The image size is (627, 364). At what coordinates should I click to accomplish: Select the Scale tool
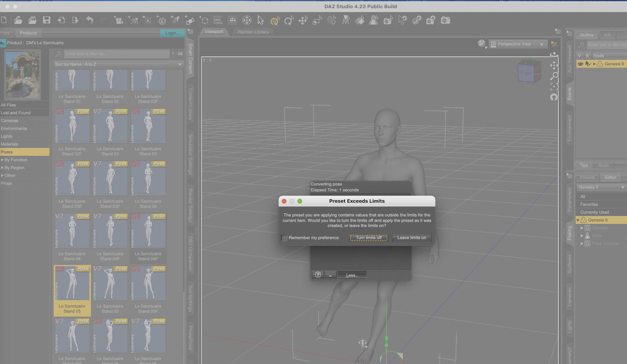click(317, 20)
